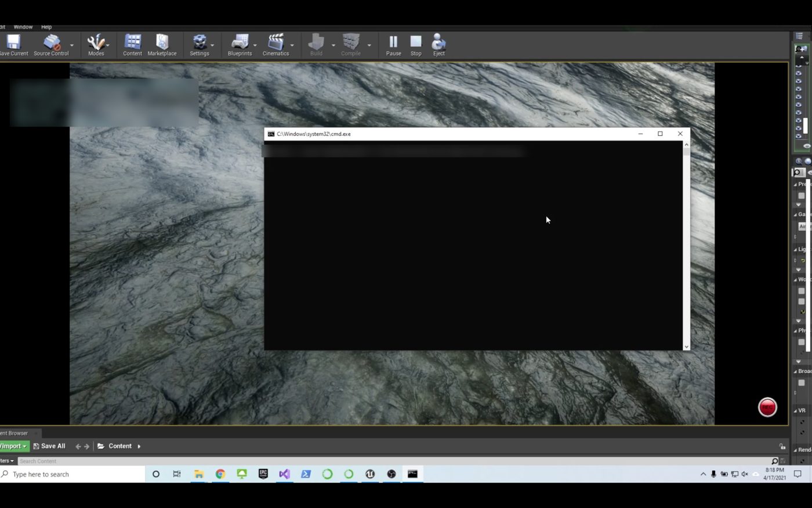This screenshot has width=812, height=508.
Task: Click the Windows taskbar search box
Action: click(x=72, y=474)
